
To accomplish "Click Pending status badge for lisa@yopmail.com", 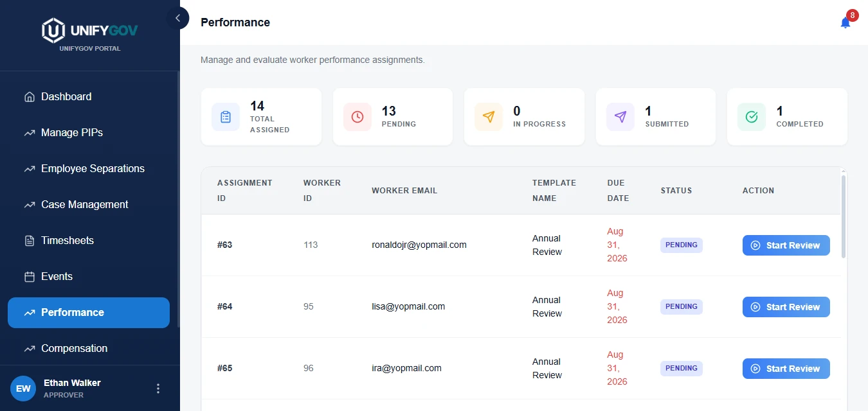I will (x=682, y=307).
